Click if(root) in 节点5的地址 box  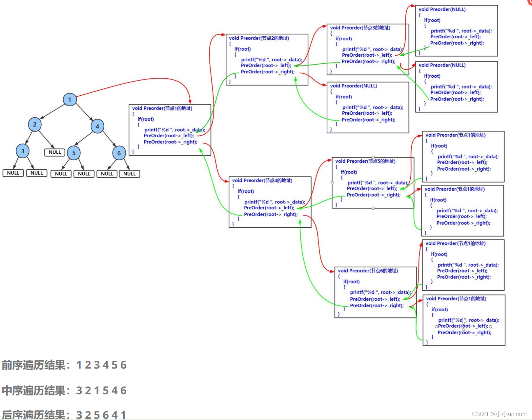click(x=349, y=172)
